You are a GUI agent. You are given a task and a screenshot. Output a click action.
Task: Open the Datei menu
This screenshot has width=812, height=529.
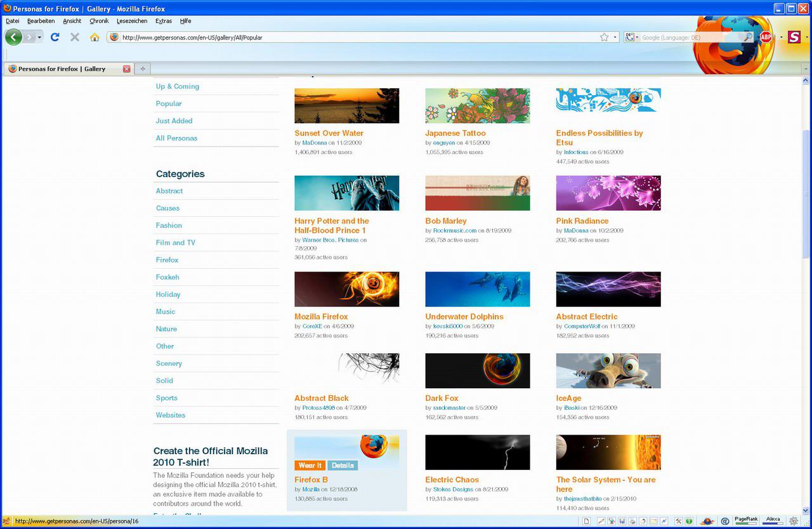click(x=13, y=21)
